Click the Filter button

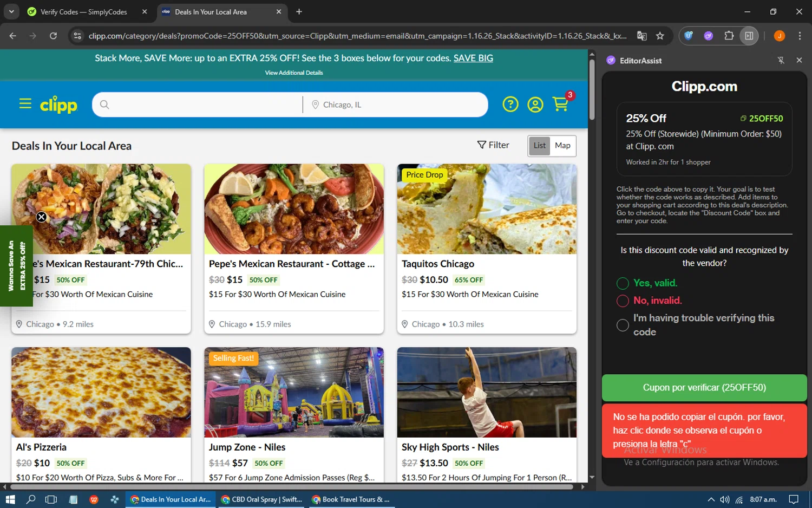click(x=493, y=145)
